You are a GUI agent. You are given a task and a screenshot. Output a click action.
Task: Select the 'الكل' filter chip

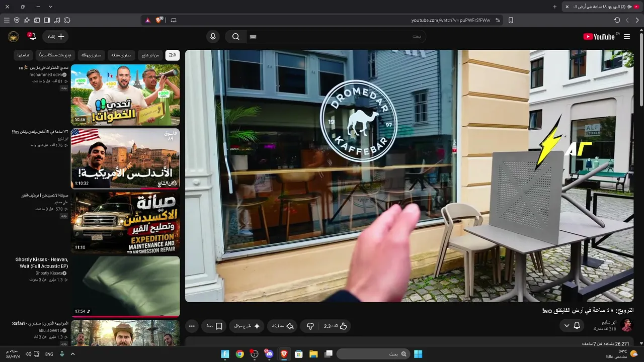click(173, 55)
